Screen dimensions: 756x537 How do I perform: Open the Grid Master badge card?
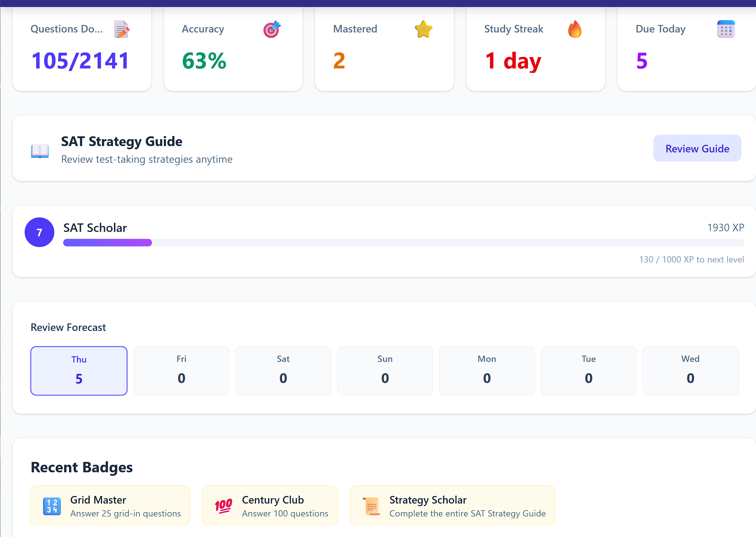pyautogui.click(x=110, y=505)
